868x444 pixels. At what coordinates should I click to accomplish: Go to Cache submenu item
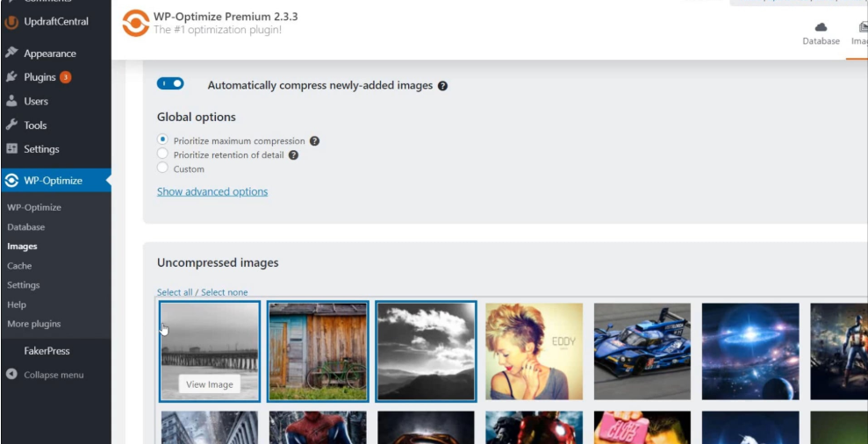tap(19, 266)
